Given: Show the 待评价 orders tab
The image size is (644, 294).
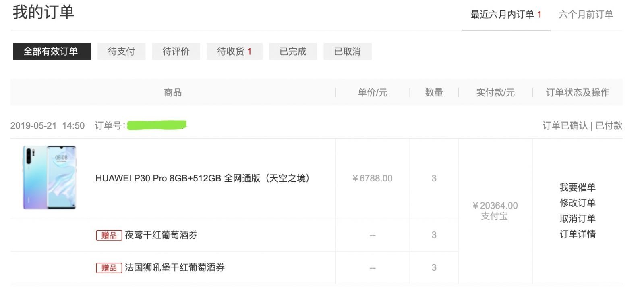Looking at the screenshot, I should coord(176,51).
